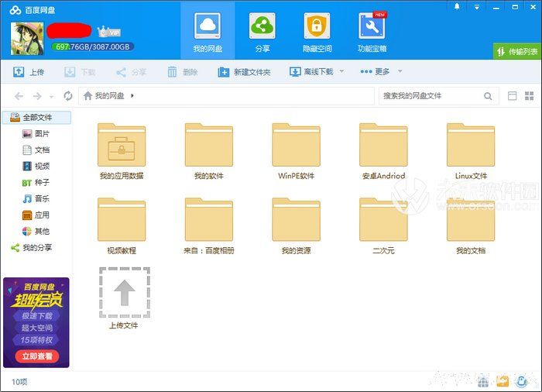Screen dimensions: 542x392
Task: Switch to the 分享 tab
Action: tap(262, 33)
